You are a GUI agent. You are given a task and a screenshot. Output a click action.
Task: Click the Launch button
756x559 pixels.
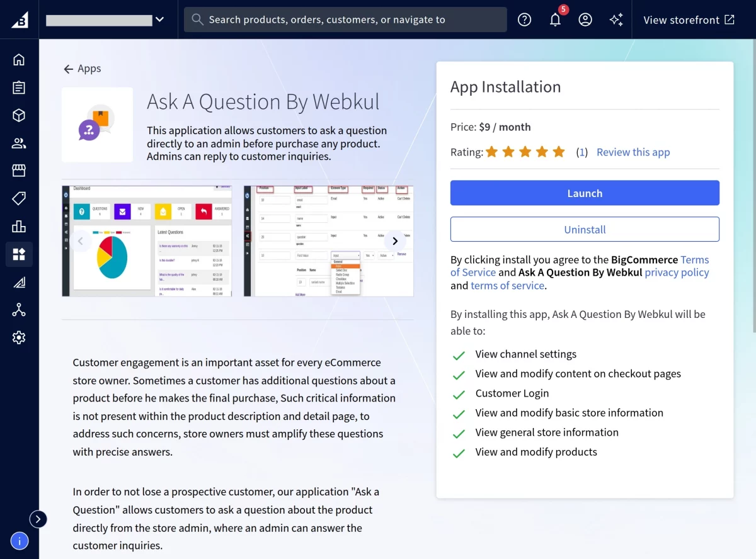(x=585, y=193)
